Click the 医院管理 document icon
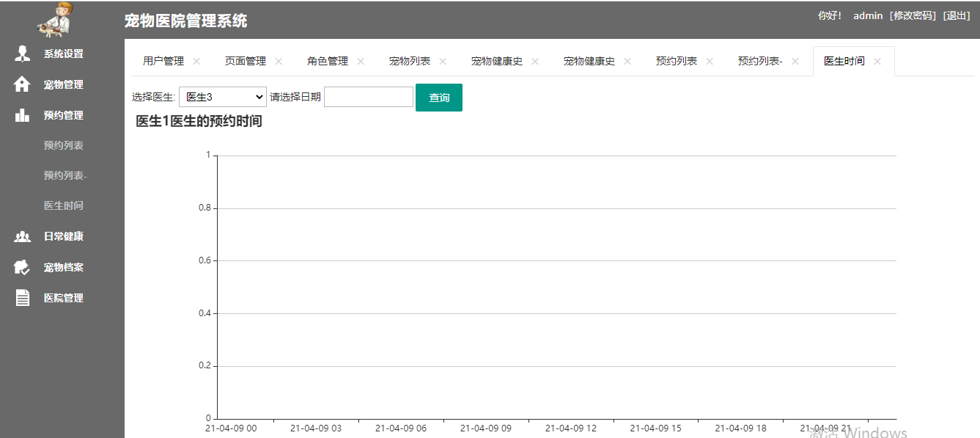This screenshot has width=980, height=438. tap(23, 298)
